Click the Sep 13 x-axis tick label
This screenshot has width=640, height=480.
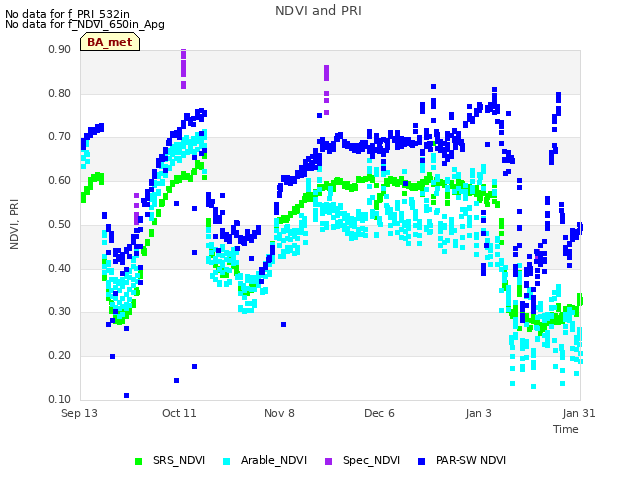(x=80, y=413)
